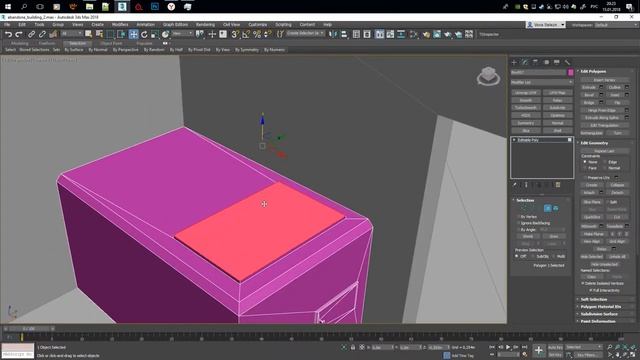Screen dimensions: 640x360
Task: Enable By Vertex checkbox
Action: (519, 217)
